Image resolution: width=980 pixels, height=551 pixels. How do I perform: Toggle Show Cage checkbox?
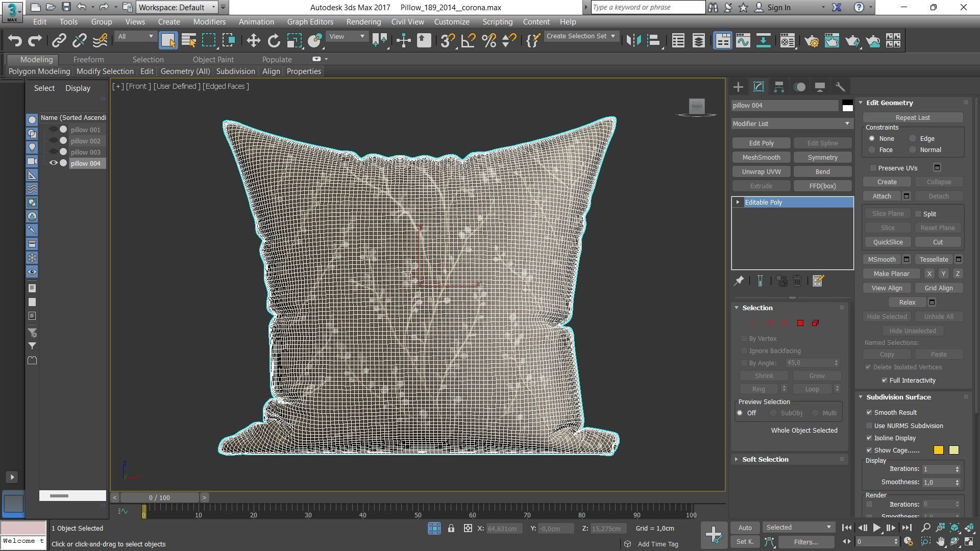click(x=869, y=450)
